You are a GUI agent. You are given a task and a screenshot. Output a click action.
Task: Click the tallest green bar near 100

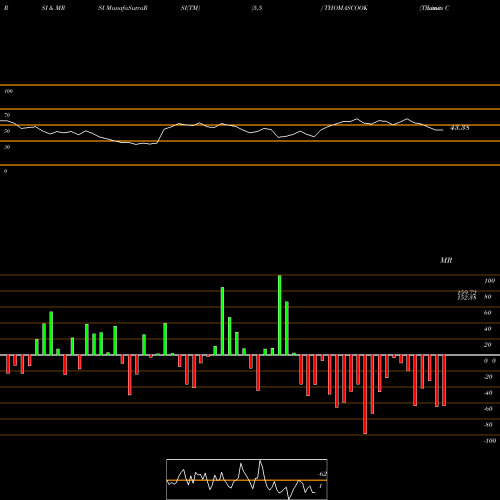tap(279, 315)
